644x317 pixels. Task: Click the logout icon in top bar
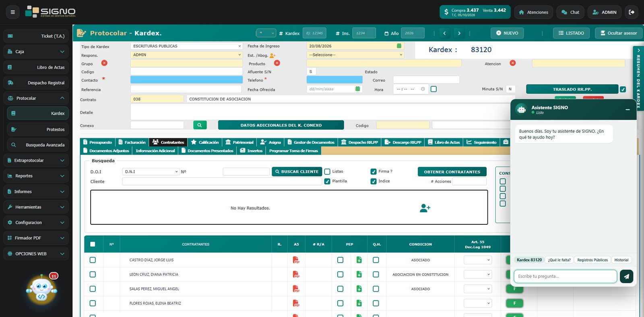click(x=632, y=12)
